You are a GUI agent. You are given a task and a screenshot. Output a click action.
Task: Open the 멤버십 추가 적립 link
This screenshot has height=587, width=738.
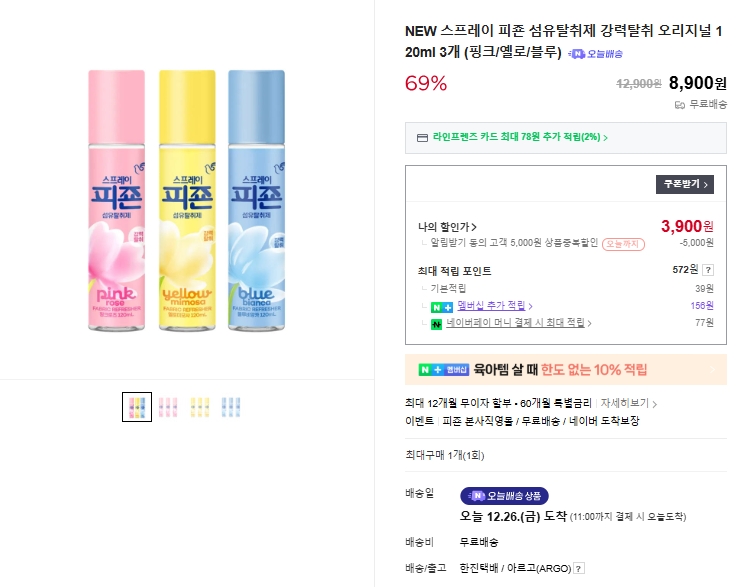[x=489, y=306]
